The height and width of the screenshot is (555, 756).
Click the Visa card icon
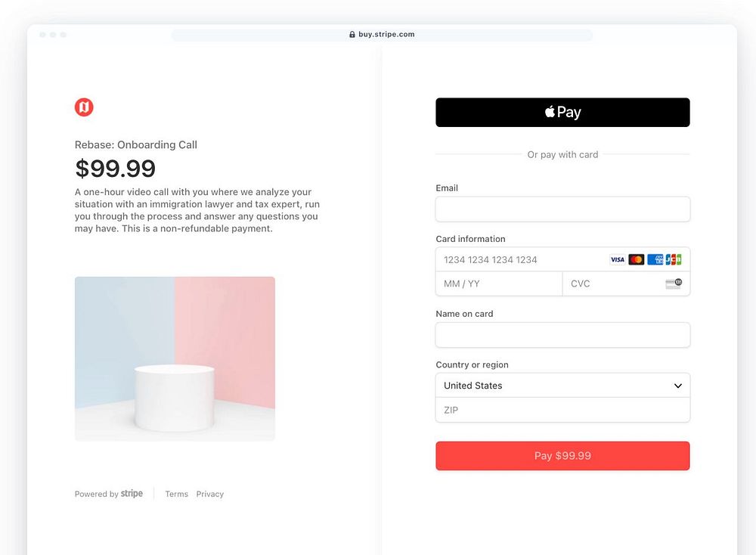pos(618,259)
